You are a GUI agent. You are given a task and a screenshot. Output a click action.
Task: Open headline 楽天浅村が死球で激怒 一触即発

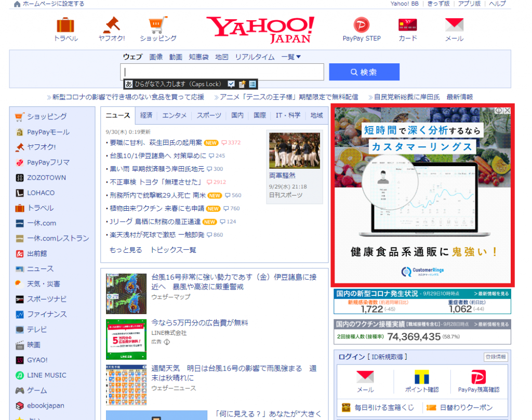157,235
